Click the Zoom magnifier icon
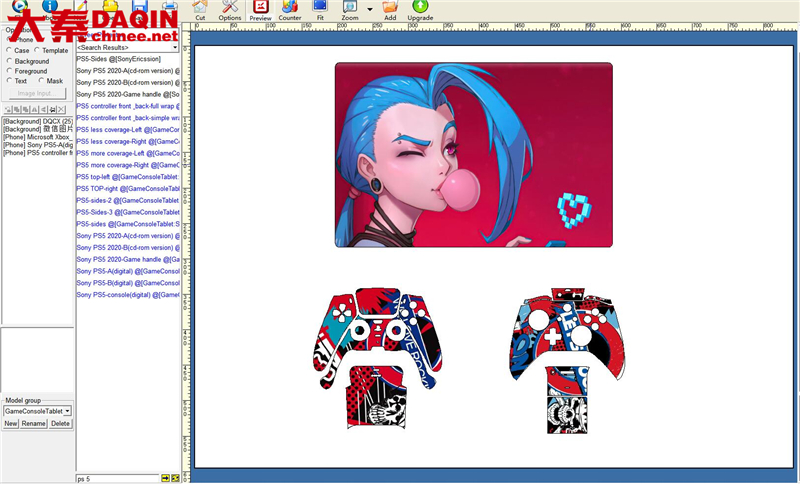This screenshot has width=800, height=484. click(x=350, y=7)
